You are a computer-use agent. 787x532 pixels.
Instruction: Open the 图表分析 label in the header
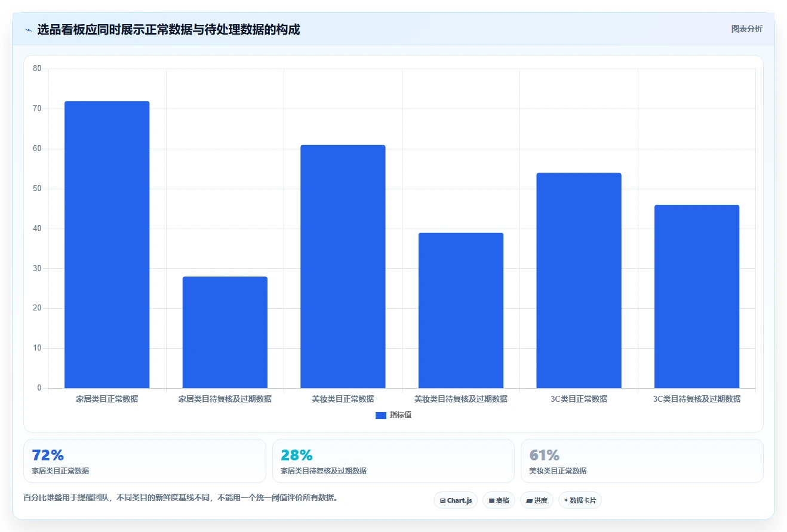(746, 29)
